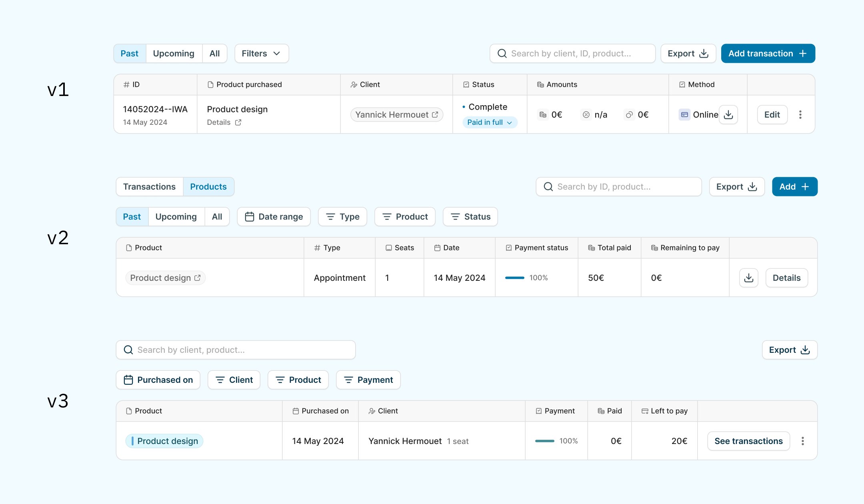Select the Past segment in the v2 filter

tap(132, 217)
